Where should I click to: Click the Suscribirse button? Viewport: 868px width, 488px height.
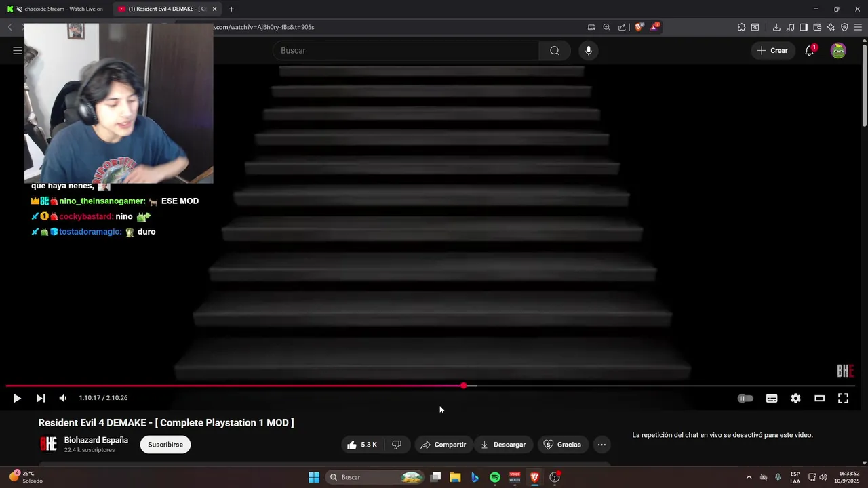165,445
